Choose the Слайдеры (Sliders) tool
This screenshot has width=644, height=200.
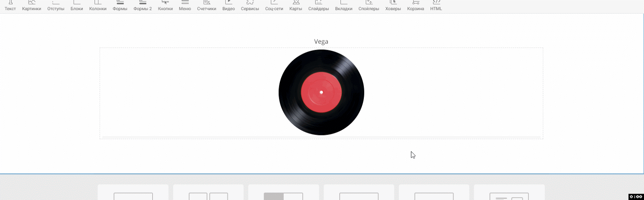[318, 6]
